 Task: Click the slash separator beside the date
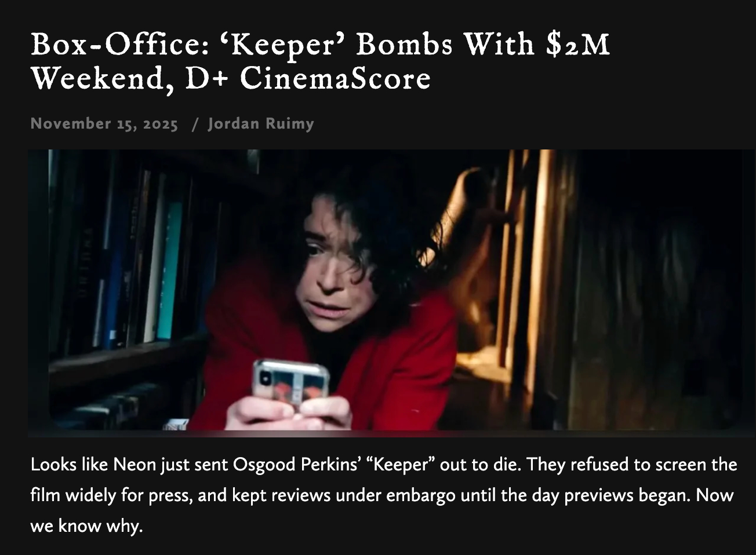coord(195,123)
